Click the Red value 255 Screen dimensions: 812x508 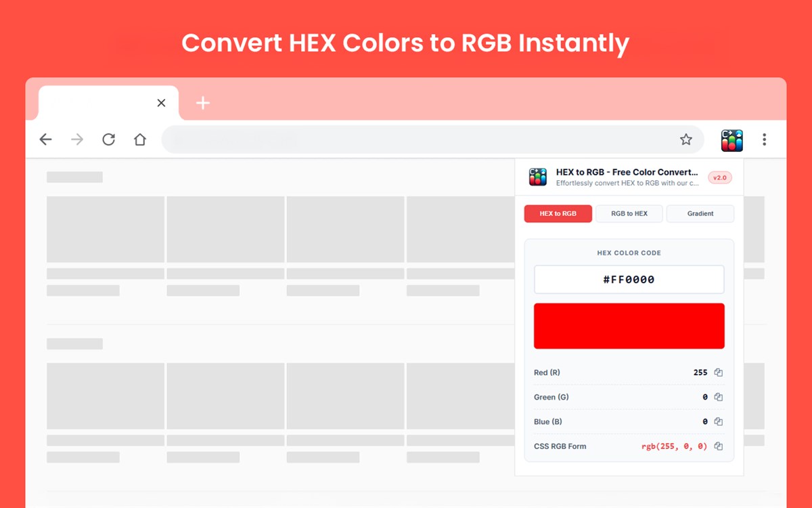pyautogui.click(x=700, y=373)
